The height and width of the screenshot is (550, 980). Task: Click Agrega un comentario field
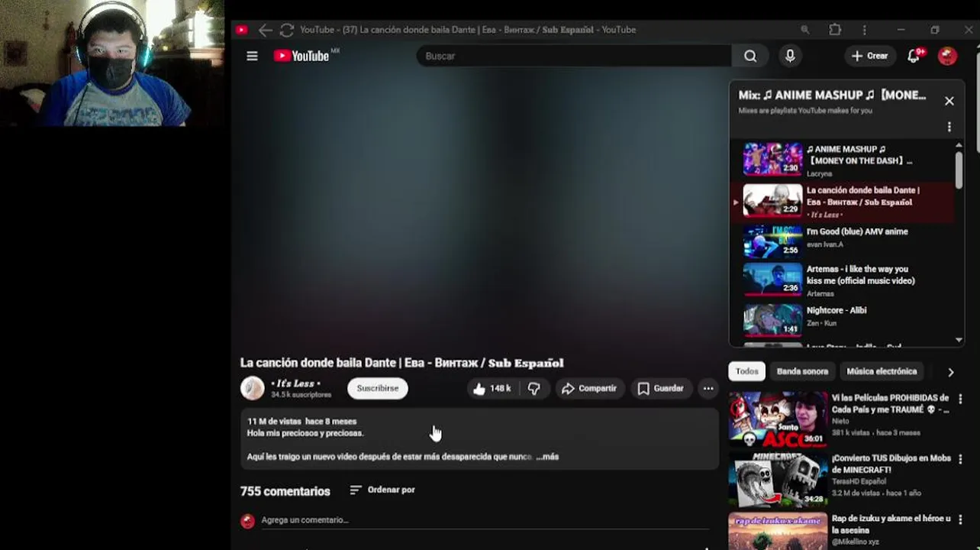coord(485,520)
